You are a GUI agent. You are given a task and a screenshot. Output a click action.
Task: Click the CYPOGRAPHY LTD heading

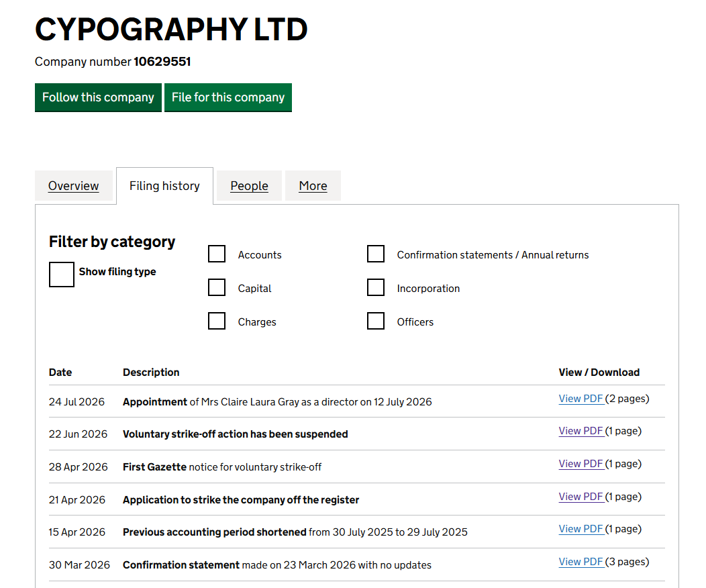pyautogui.click(x=171, y=30)
